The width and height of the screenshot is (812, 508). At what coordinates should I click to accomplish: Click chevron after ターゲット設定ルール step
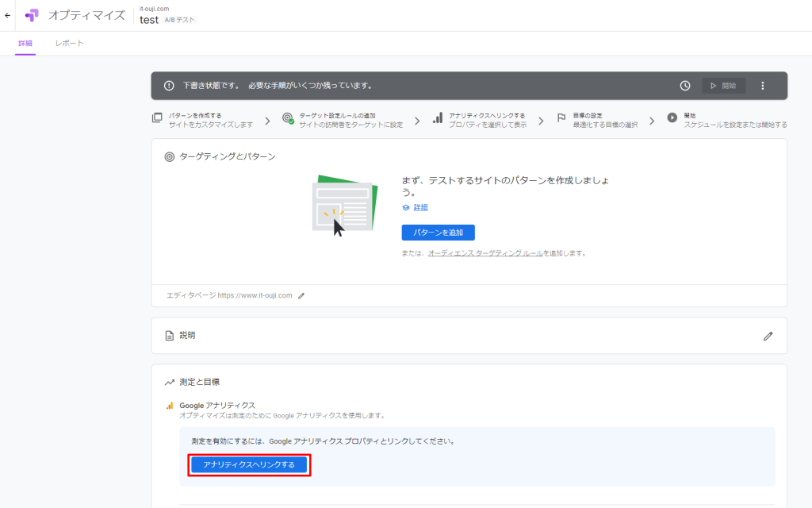417,121
